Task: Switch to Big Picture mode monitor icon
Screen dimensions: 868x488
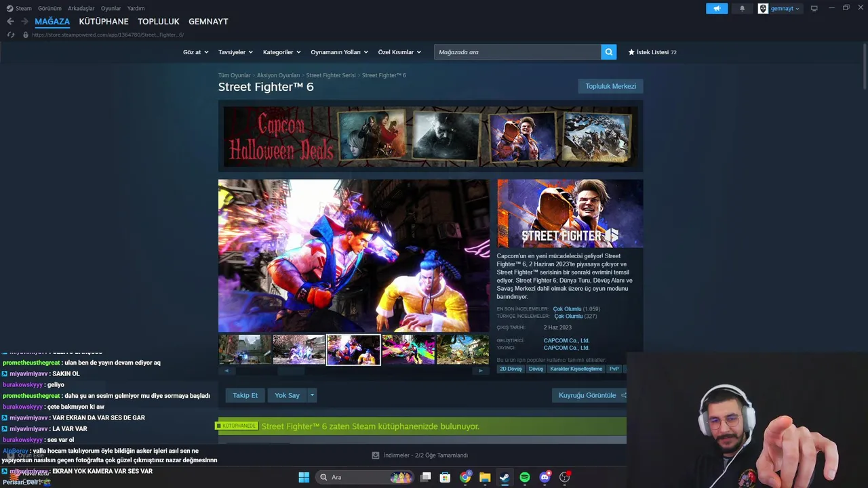Action: pos(814,9)
